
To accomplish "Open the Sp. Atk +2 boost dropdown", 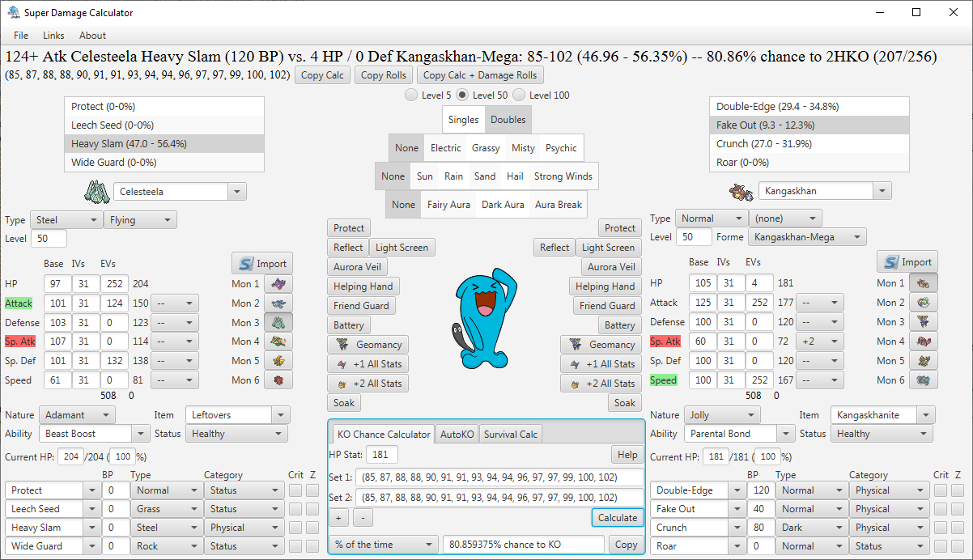I will tap(821, 342).
